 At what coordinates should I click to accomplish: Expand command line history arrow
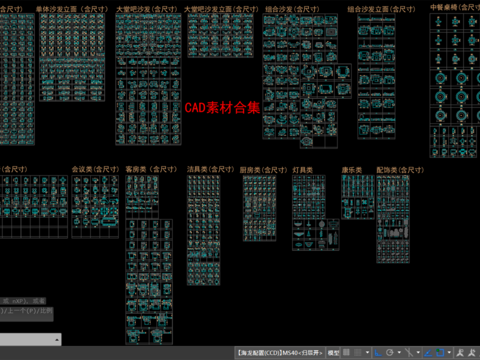coord(57,340)
